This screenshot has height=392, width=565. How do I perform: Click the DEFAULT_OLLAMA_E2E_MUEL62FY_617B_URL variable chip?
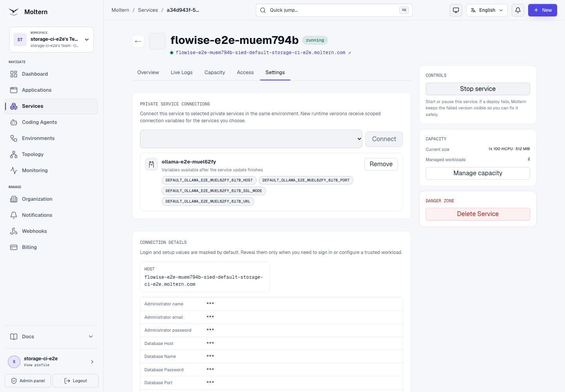tap(208, 201)
